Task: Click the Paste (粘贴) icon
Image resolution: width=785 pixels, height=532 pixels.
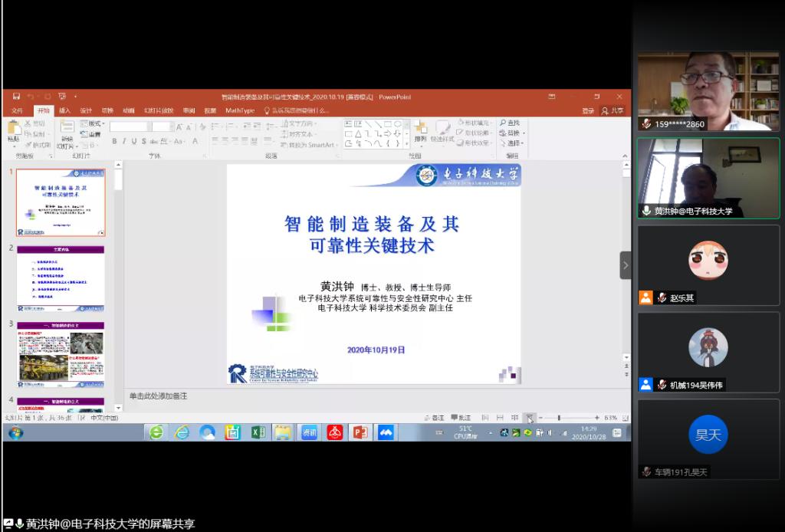Action: click(x=13, y=132)
